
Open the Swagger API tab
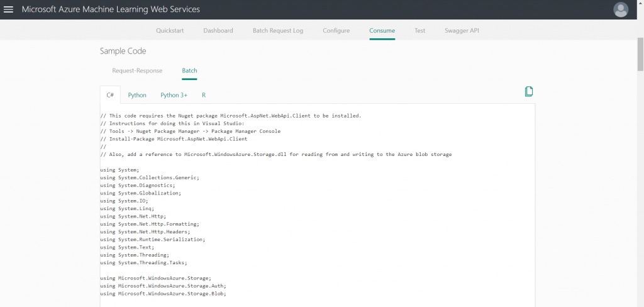click(x=462, y=31)
